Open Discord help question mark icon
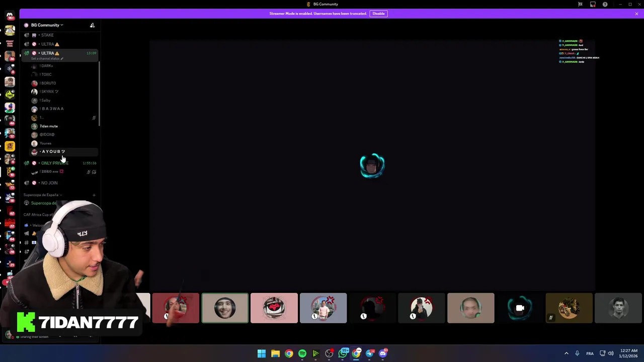The image size is (644, 362). [605, 5]
